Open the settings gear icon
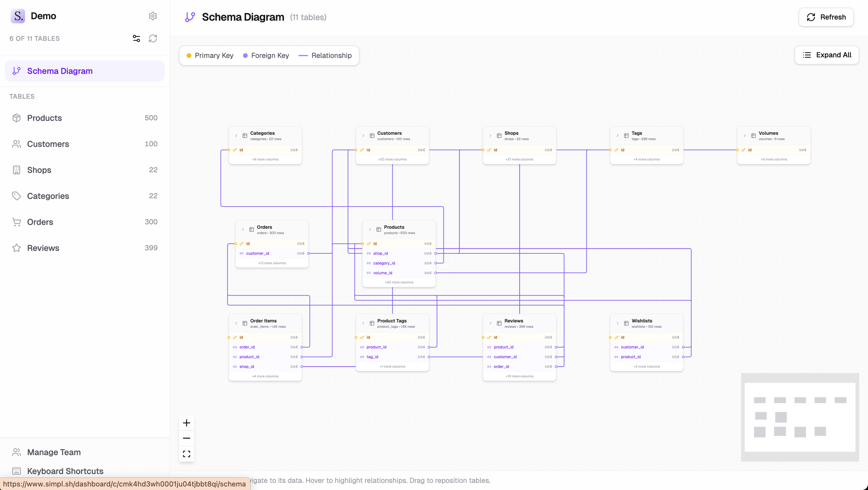This screenshot has width=868, height=490. [153, 16]
